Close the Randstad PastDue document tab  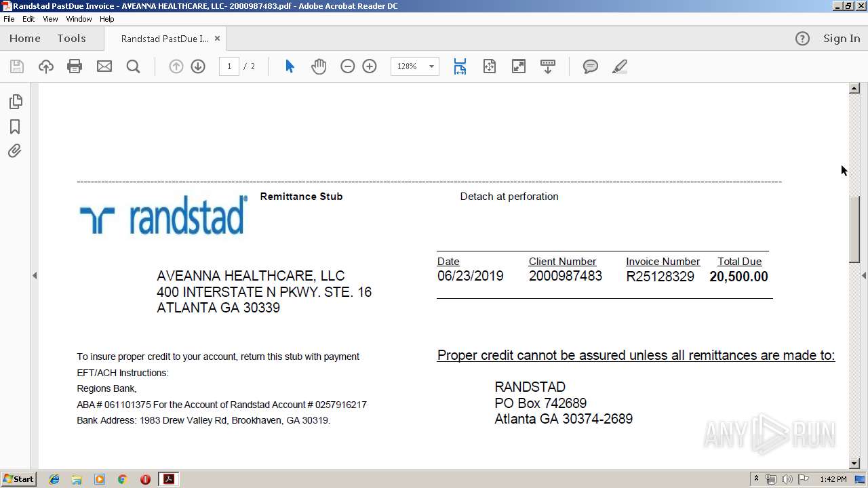[217, 39]
